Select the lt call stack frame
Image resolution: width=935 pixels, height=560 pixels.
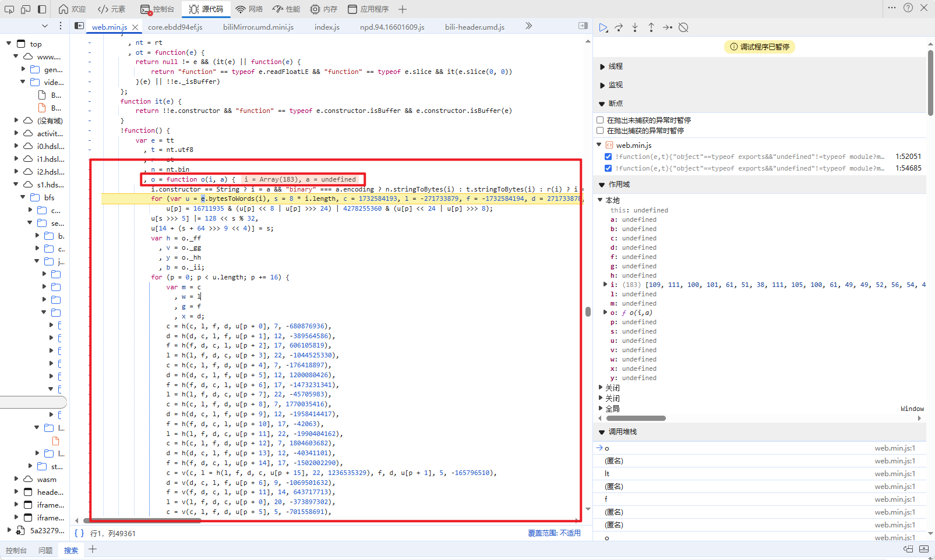(x=760, y=474)
